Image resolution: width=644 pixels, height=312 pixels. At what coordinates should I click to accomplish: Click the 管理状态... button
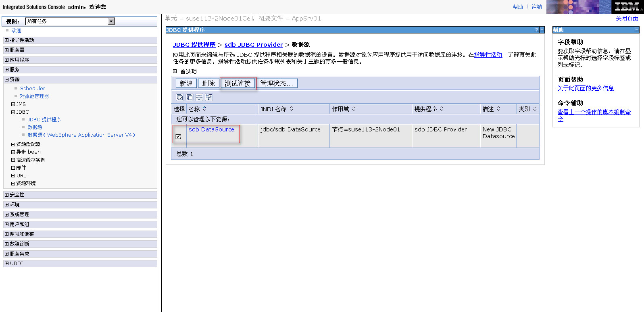click(x=277, y=83)
